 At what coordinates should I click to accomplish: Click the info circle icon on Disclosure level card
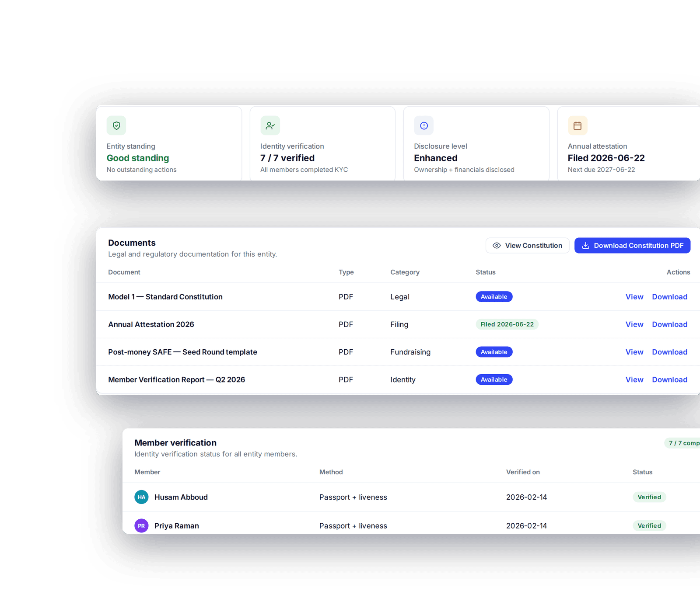pyautogui.click(x=424, y=125)
